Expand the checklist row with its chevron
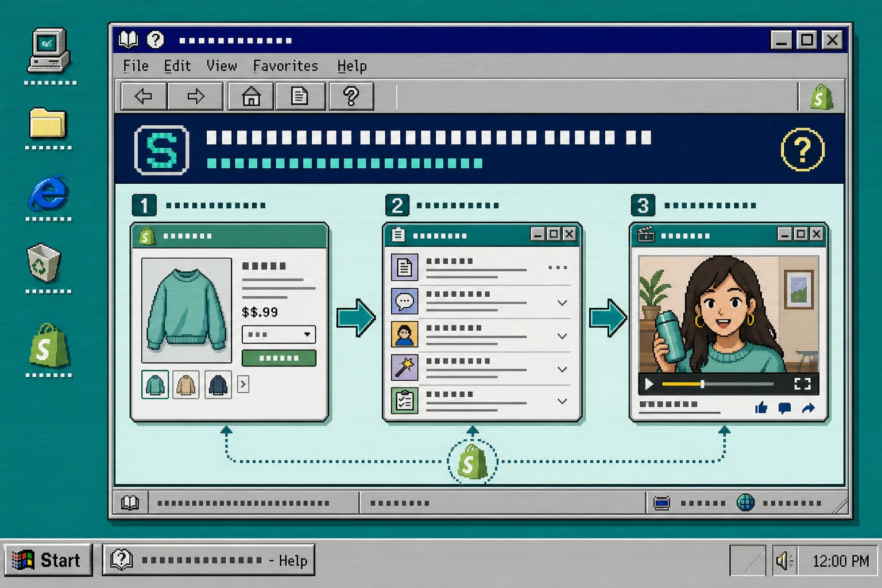This screenshot has width=882, height=588. click(x=562, y=401)
